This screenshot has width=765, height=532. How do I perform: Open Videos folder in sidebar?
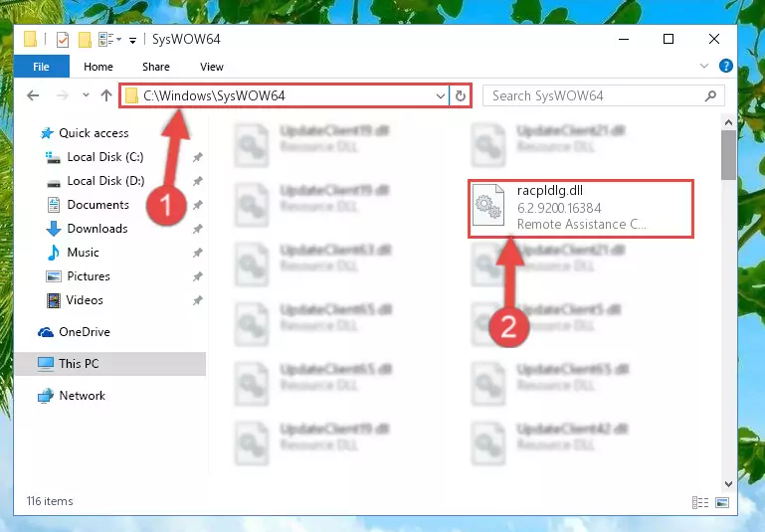[85, 300]
